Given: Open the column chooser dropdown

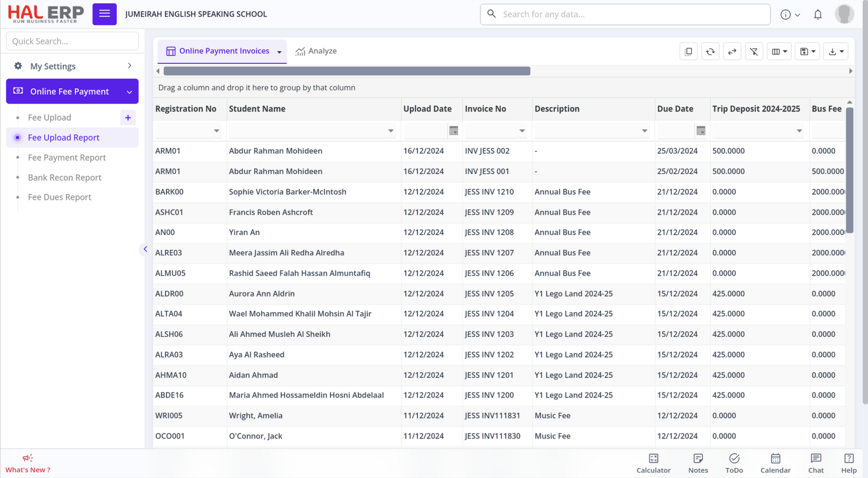Looking at the screenshot, I should click(x=779, y=51).
